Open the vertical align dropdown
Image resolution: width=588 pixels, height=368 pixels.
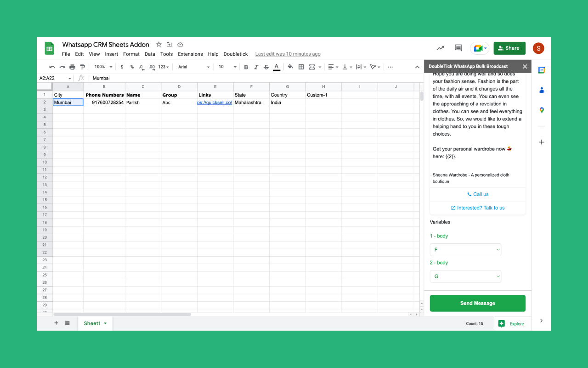pyautogui.click(x=347, y=67)
